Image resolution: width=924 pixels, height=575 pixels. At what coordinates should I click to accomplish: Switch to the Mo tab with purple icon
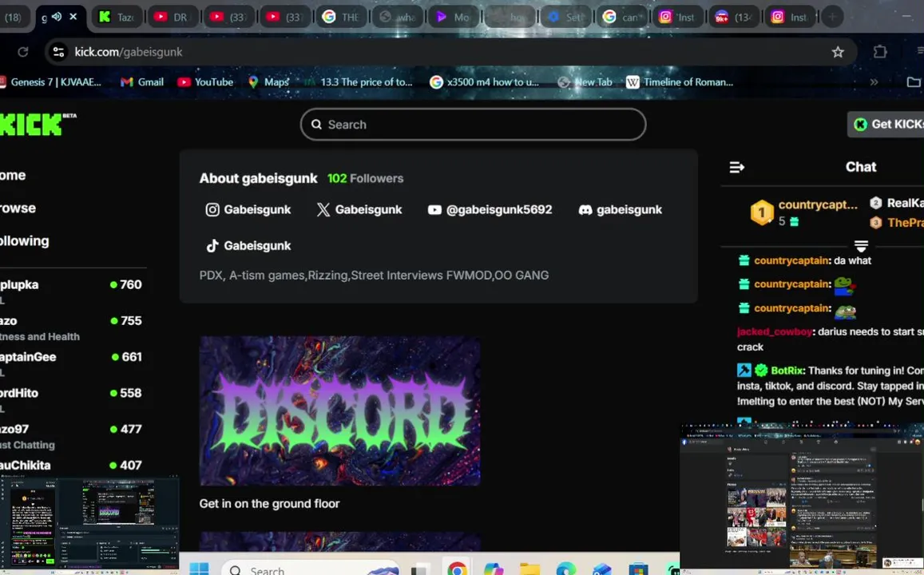point(454,17)
